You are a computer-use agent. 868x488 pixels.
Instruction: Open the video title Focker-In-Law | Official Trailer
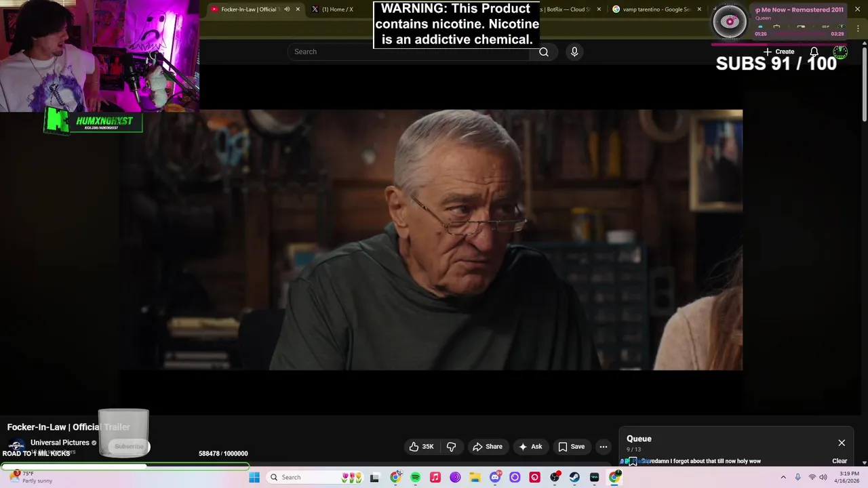click(x=68, y=427)
